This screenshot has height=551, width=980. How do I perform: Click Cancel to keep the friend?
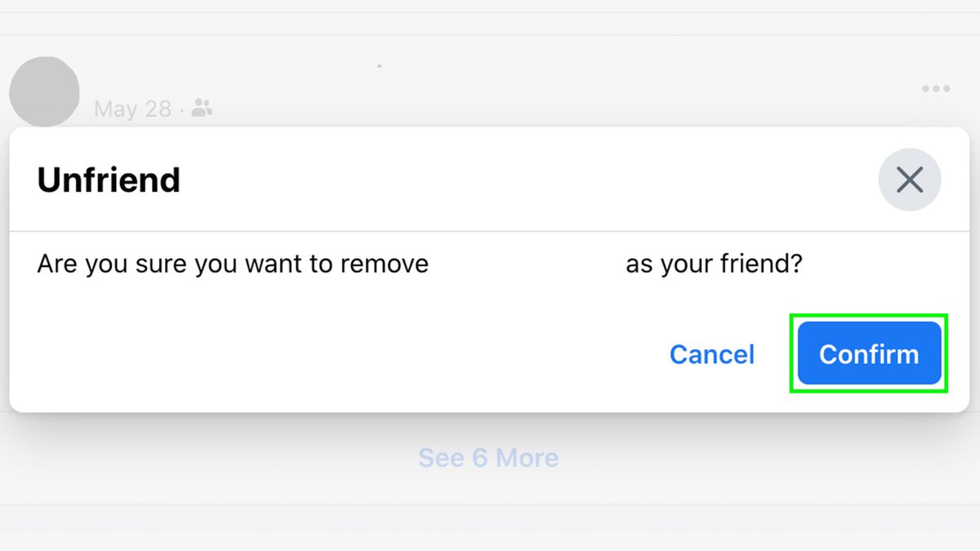711,353
